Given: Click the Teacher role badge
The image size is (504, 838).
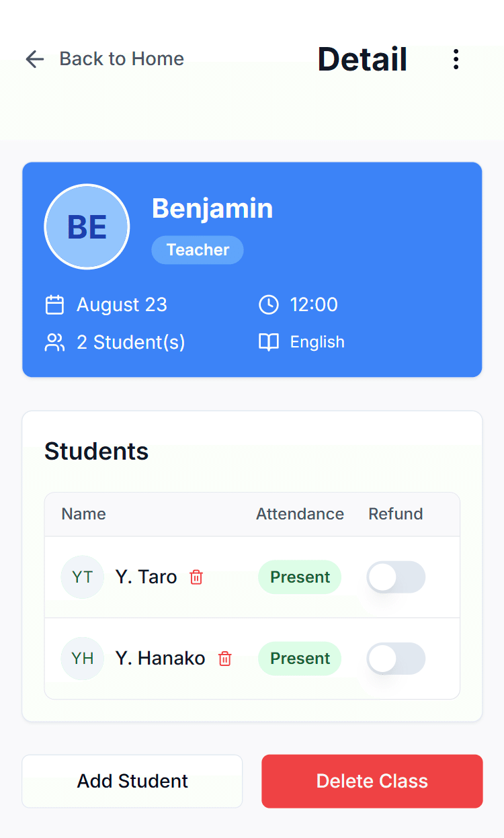Looking at the screenshot, I should pyautogui.click(x=198, y=250).
